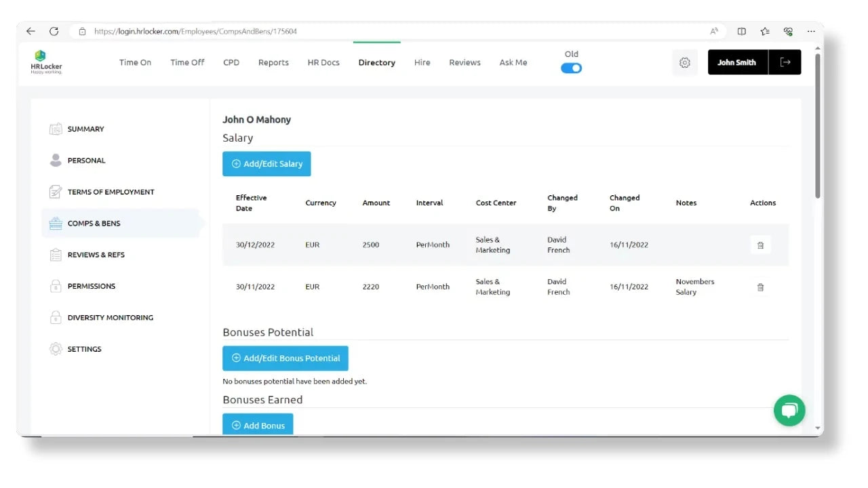Screen dimensions: 868x488
Task: Open the Reports menu item
Action: pyautogui.click(x=273, y=62)
